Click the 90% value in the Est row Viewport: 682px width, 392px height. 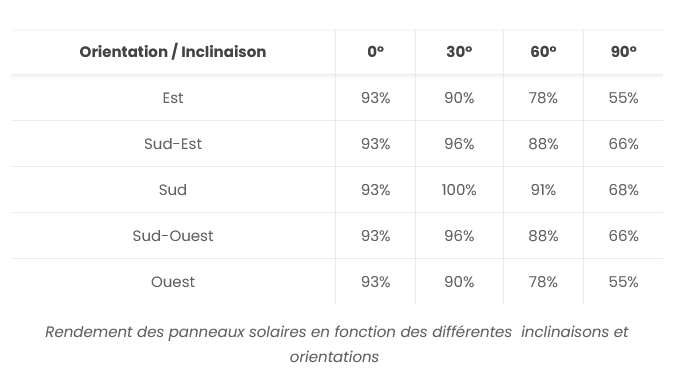click(x=459, y=98)
